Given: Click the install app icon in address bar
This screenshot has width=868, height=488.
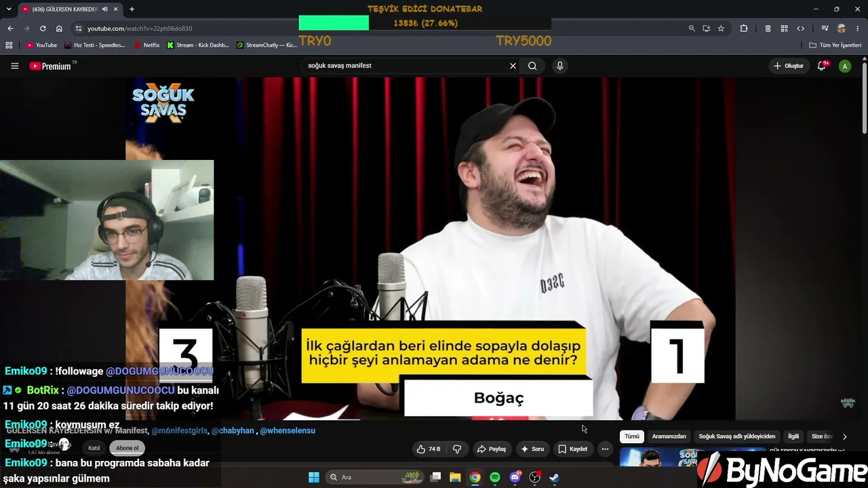Looking at the screenshot, I should tap(707, 28).
